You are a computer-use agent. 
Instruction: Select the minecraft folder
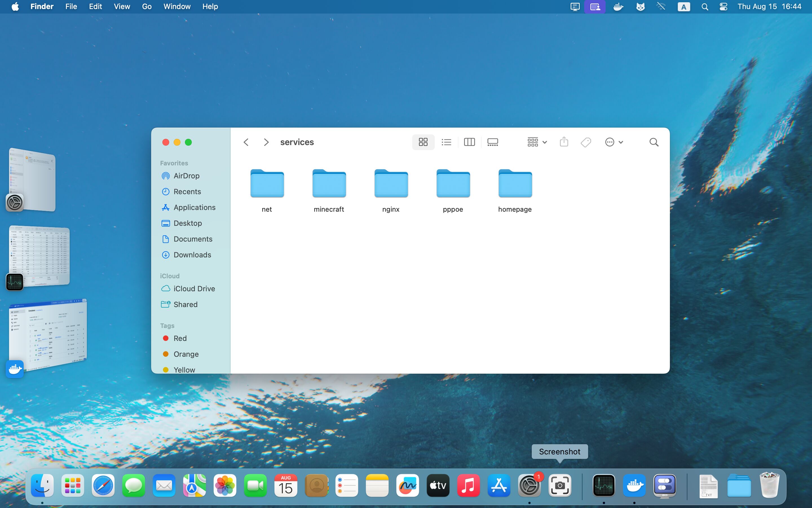tap(329, 190)
